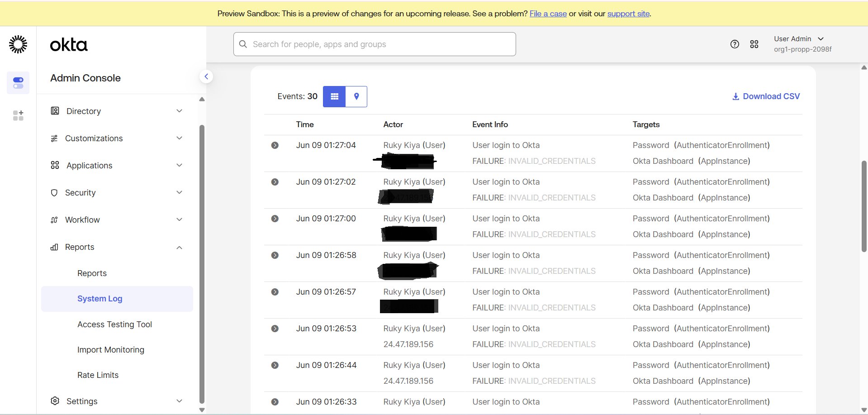Expand event row at Jun 09 01:26:53
The image size is (868, 415).
[275, 329]
